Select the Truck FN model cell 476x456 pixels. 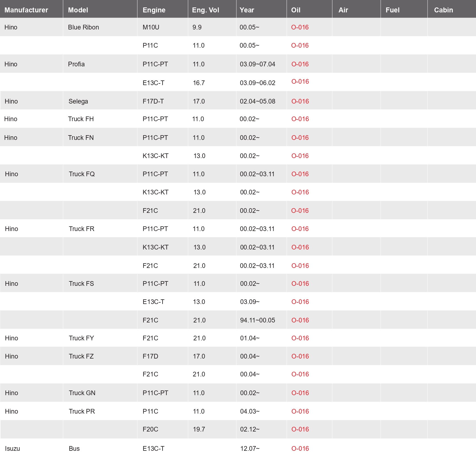coord(81,138)
